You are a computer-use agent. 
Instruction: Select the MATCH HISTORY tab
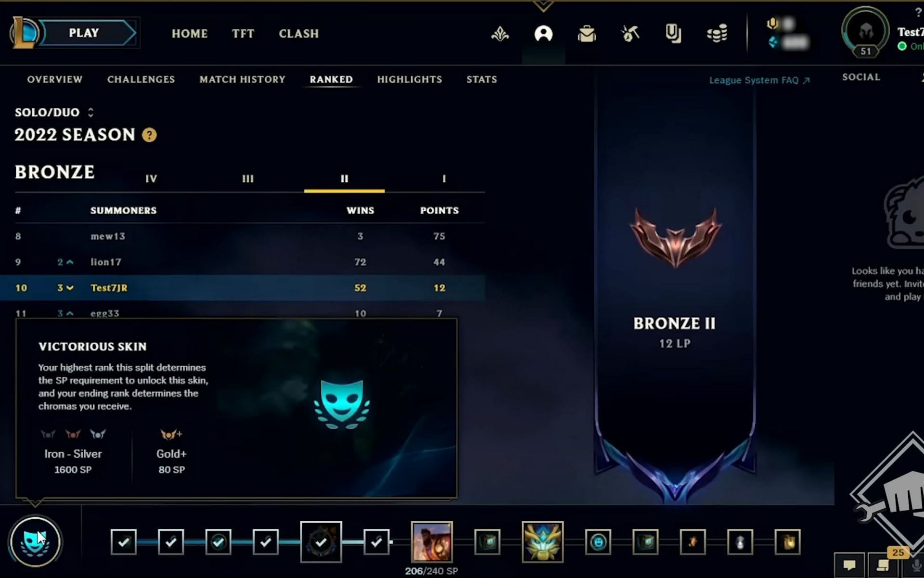pos(243,79)
